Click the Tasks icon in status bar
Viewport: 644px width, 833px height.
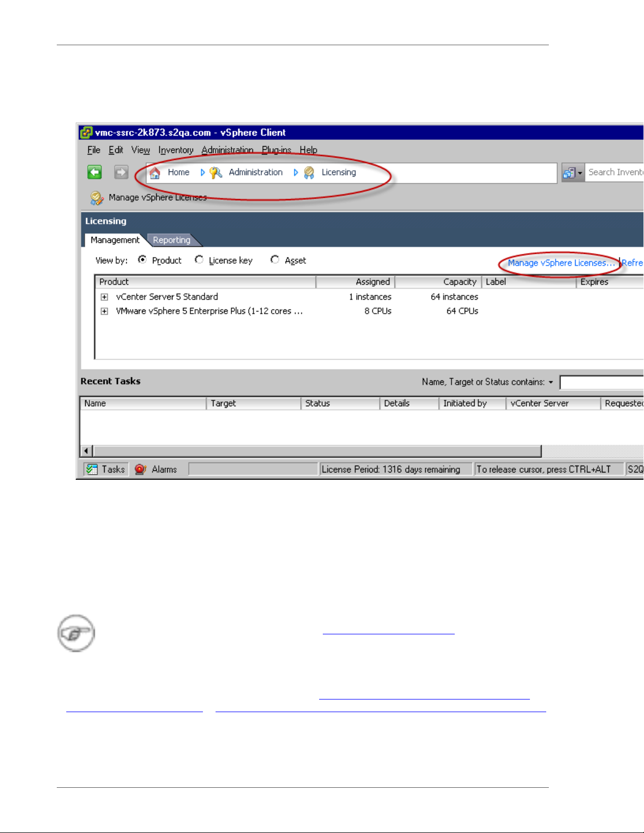tap(92, 469)
